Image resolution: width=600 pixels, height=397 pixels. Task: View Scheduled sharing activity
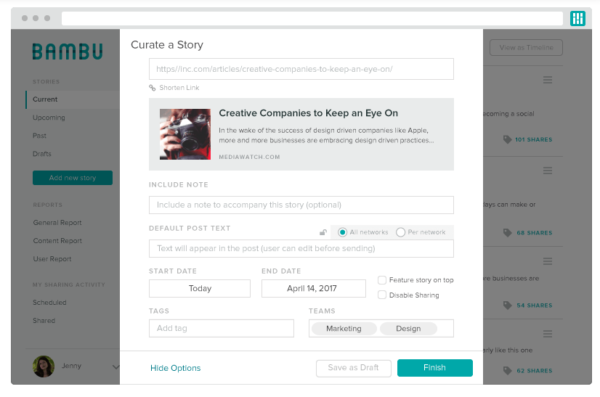click(49, 302)
